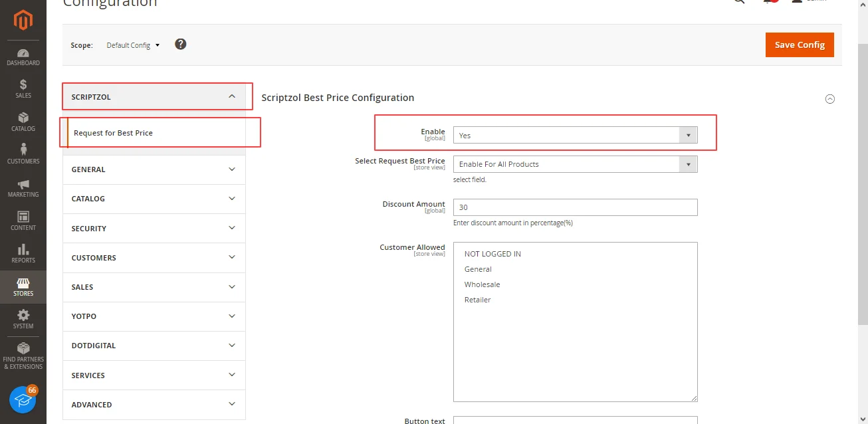868x424 pixels.
Task: Open the Dashboard sidebar icon
Action: tap(23, 57)
